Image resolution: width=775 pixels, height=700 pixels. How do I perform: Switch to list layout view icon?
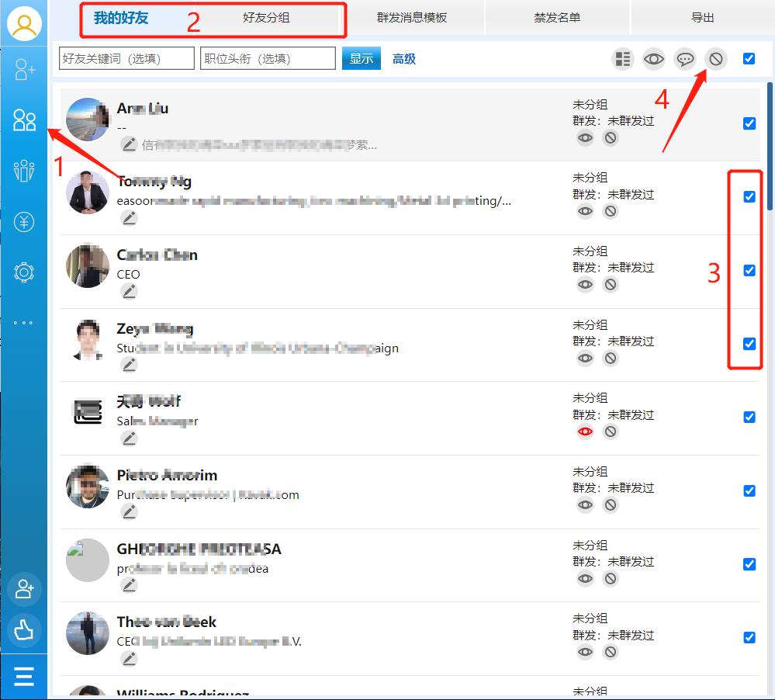click(x=622, y=59)
